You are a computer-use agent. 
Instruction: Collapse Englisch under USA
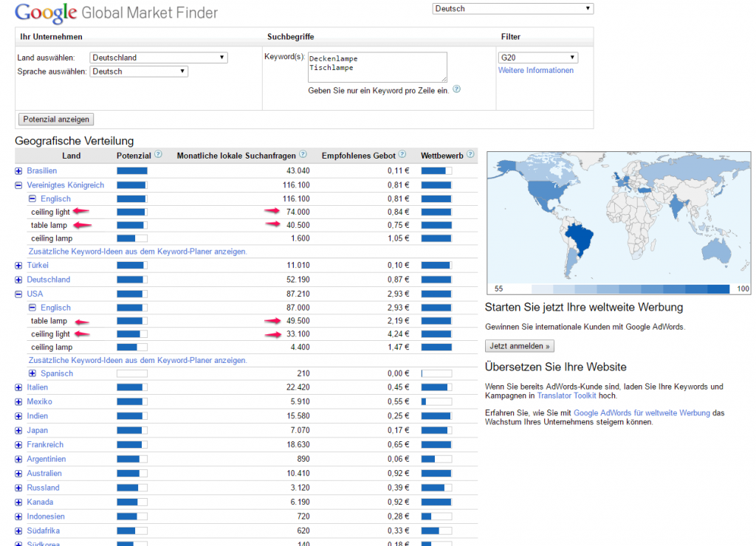click(x=32, y=308)
